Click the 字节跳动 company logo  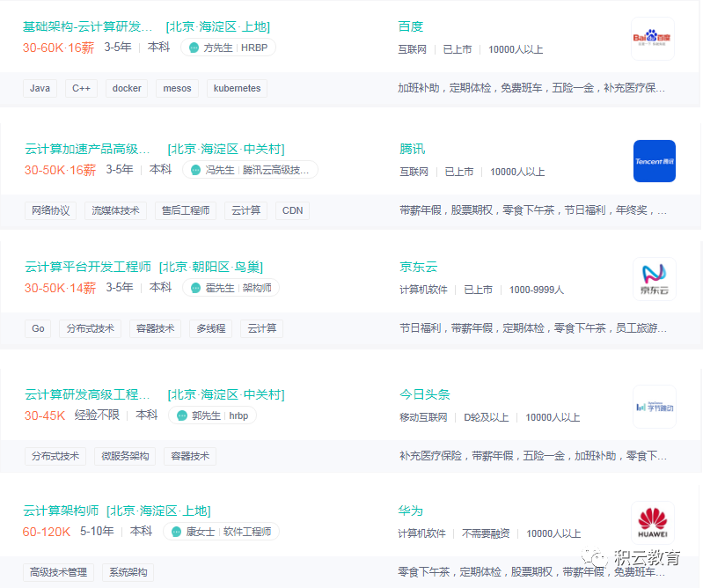(654, 407)
